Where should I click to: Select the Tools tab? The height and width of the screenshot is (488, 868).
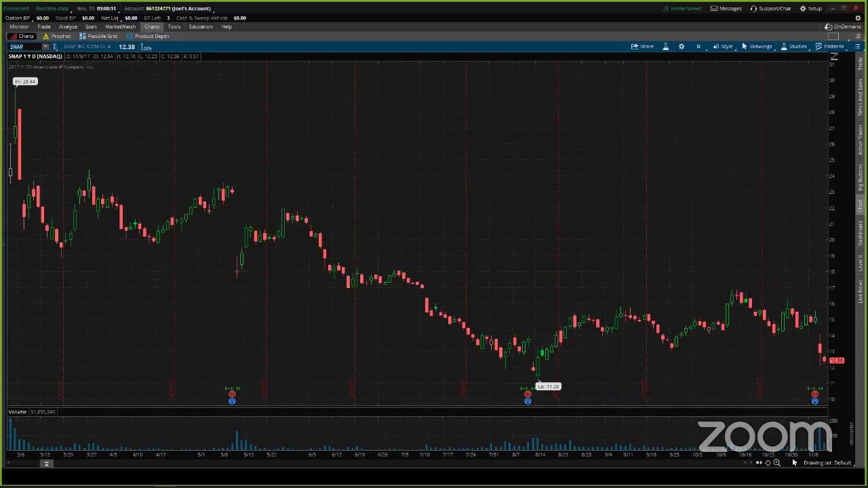(174, 26)
